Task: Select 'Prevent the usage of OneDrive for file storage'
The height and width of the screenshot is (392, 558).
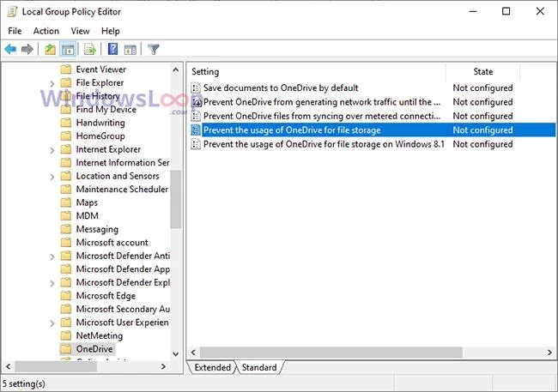Action: [292, 130]
